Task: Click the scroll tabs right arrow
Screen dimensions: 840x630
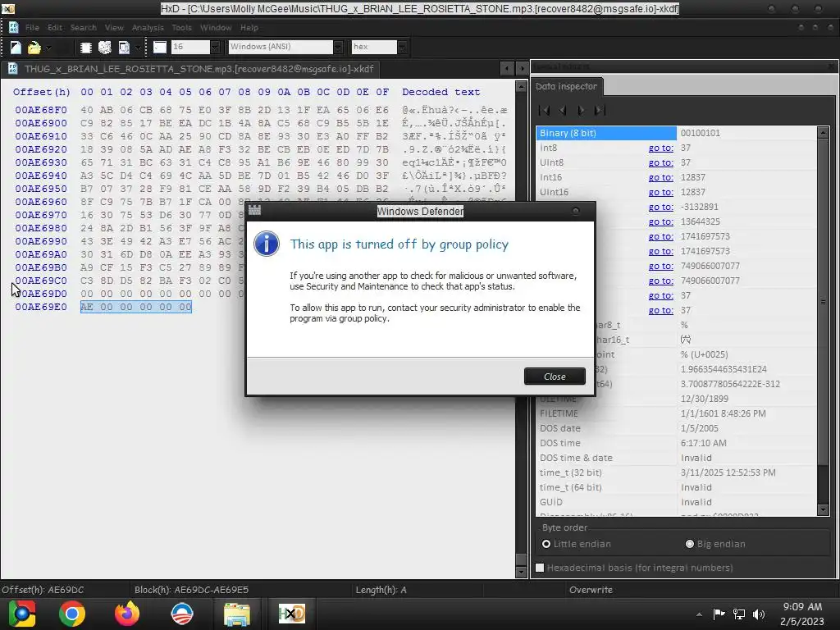Action: pyautogui.click(x=522, y=69)
